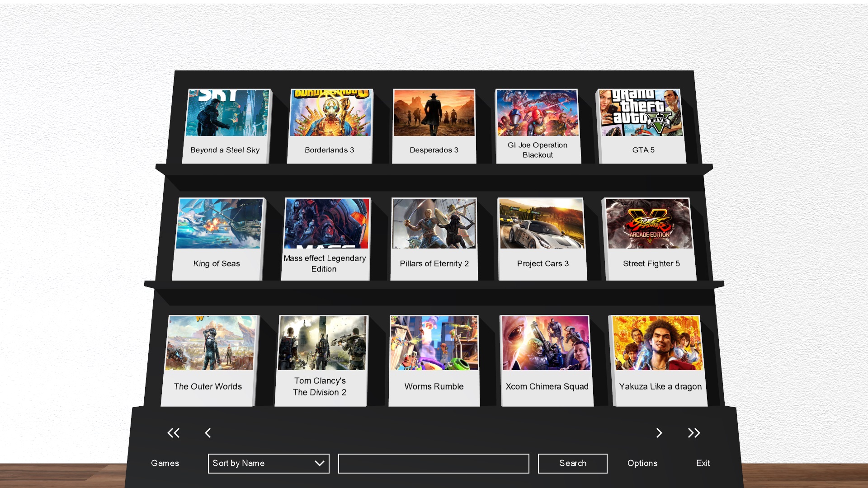The height and width of the screenshot is (488, 868).
Task: Select the Tom Clancy's The Division 2 cover
Action: (322, 343)
